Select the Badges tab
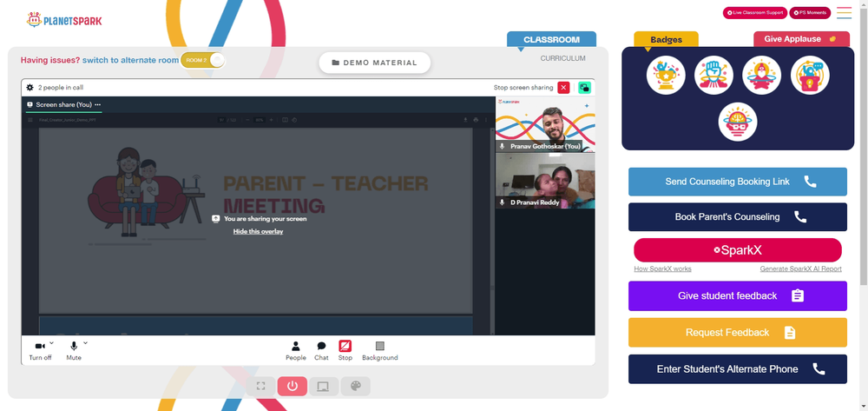Image resolution: width=868 pixels, height=411 pixels. (666, 39)
